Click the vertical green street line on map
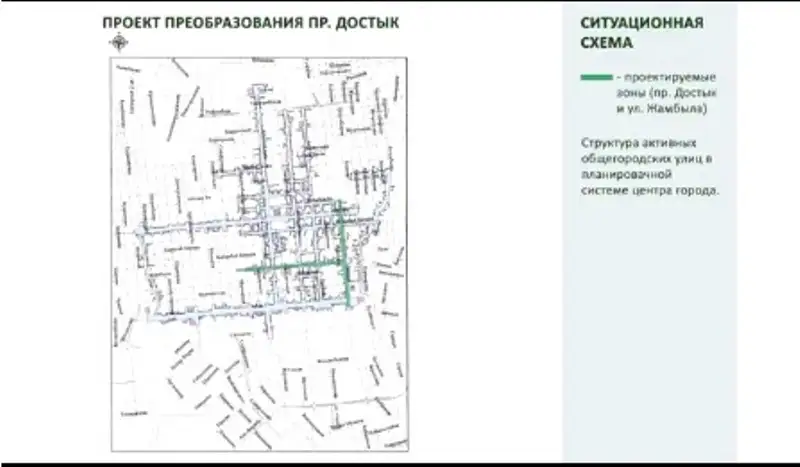Screen dimensions: 800x467 (346, 260)
